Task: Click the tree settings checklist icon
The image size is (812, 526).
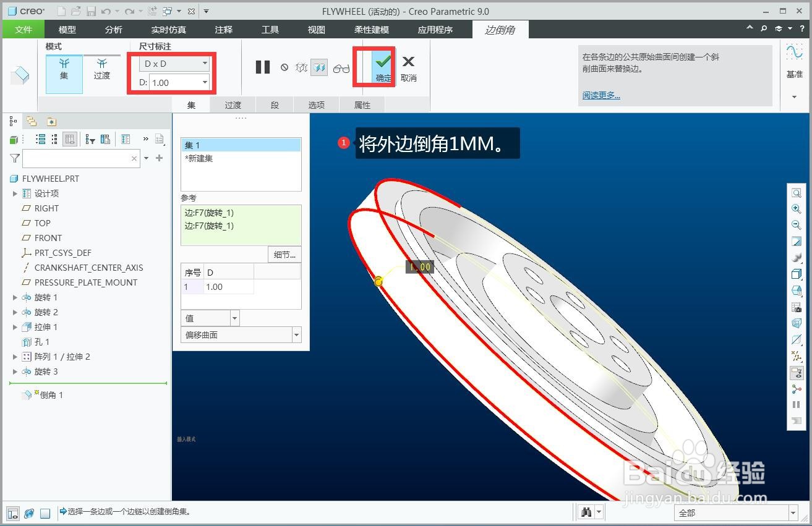Action: pos(126,139)
